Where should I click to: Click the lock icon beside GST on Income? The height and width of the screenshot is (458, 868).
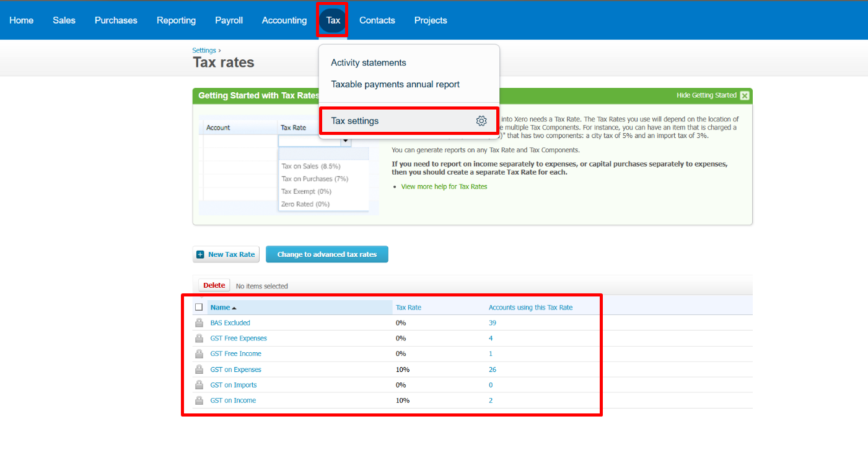[x=199, y=400]
